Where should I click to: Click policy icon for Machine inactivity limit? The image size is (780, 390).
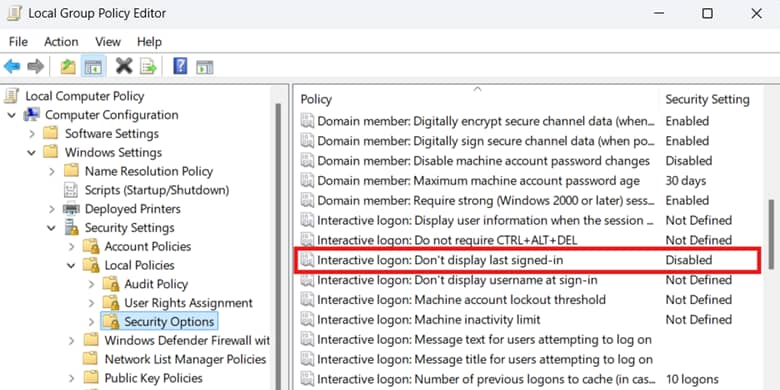[x=307, y=319]
